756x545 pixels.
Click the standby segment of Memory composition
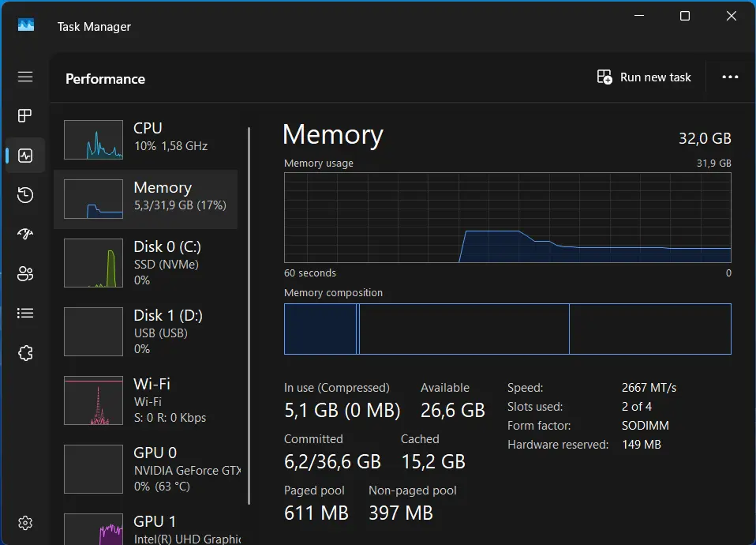[464, 329]
